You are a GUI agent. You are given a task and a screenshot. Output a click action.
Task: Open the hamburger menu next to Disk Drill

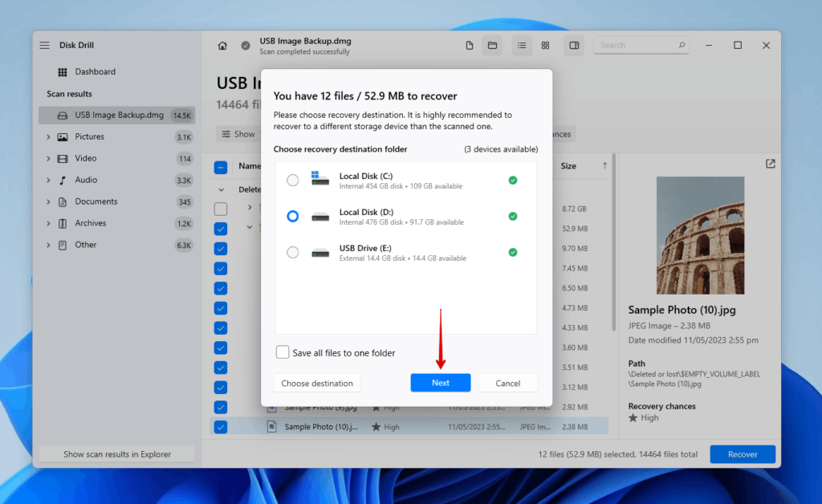point(45,45)
